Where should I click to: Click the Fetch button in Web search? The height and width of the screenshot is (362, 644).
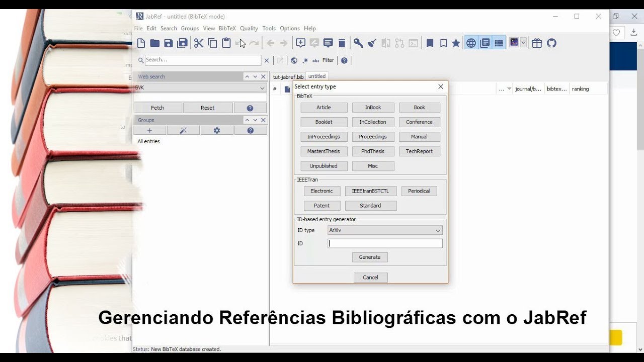157,108
